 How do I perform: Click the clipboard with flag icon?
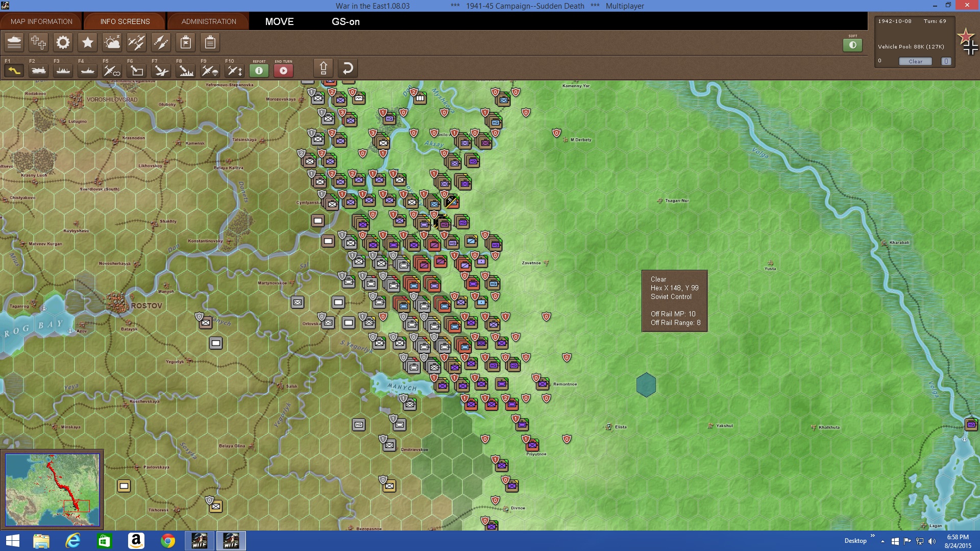coord(186,42)
